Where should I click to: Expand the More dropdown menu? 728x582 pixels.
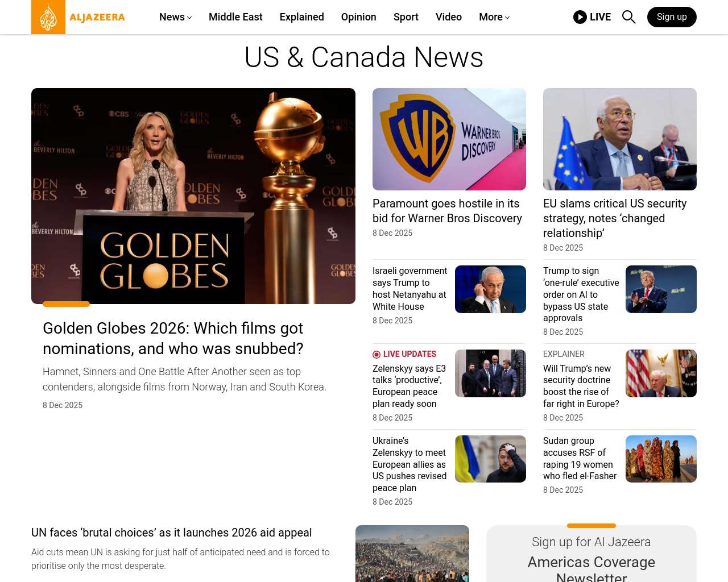pos(494,17)
